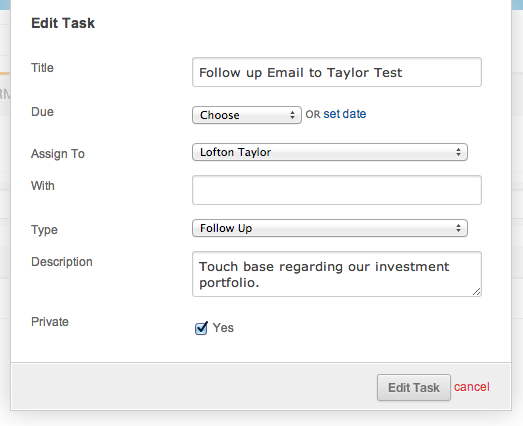Click the arrows icon on Due dropdown
523x426 pixels.
click(293, 115)
